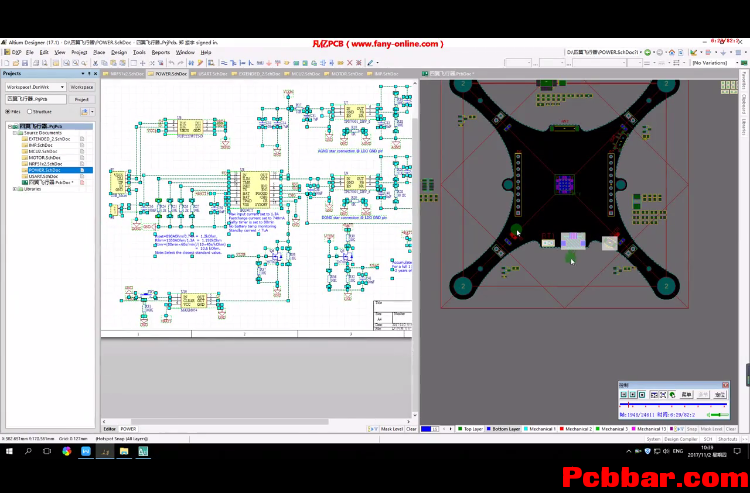Open the Reports menu
Viewport: 751px width, 493px height.
click(160, 52)
